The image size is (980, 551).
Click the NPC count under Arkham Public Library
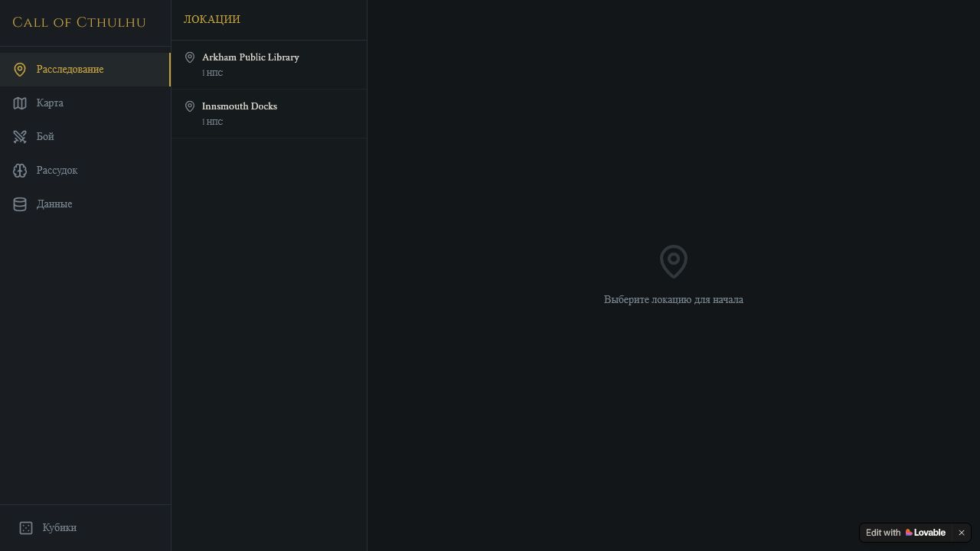click(x=213, y=73)
